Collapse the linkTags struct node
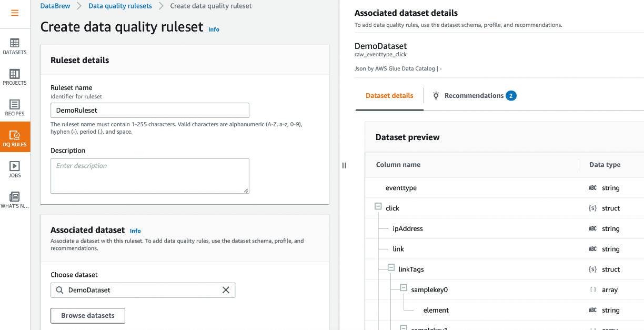The height and width of the screenshot is (330, 644). click(x=391, y=268)
